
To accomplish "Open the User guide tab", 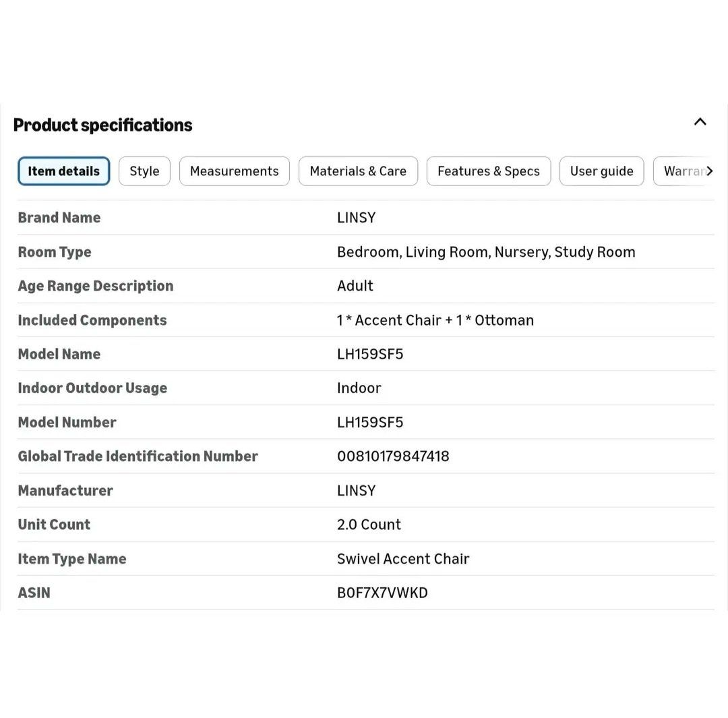I will (x=601, y=171).
